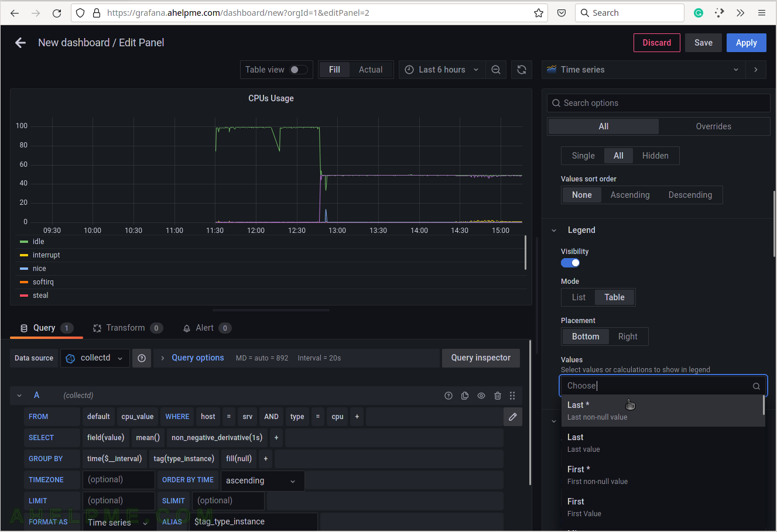777x532 pixels.
Task: Click the non_negative_derivative(1s) segment
Action: (217, 438)
